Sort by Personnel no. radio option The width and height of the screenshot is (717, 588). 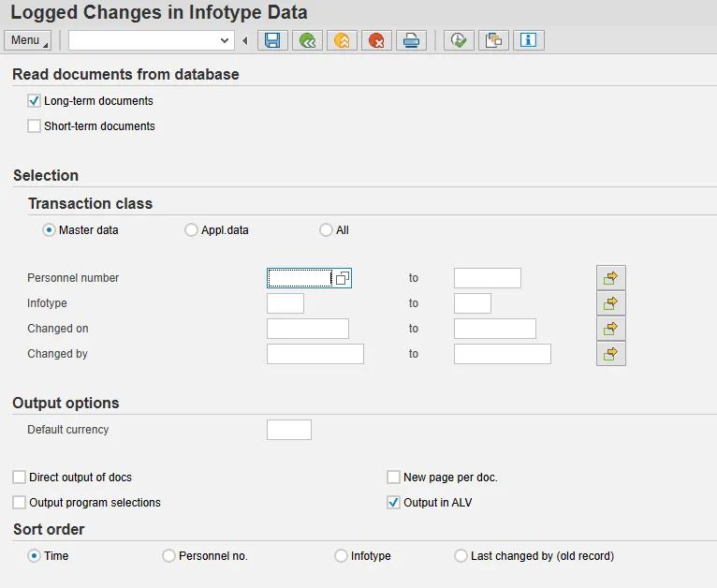coord(169,556)
